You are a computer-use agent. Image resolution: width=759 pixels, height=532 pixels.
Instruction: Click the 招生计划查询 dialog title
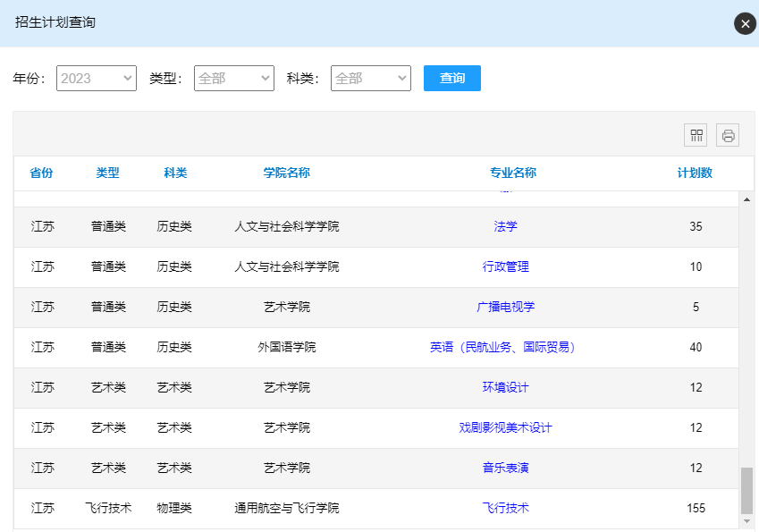55,22
